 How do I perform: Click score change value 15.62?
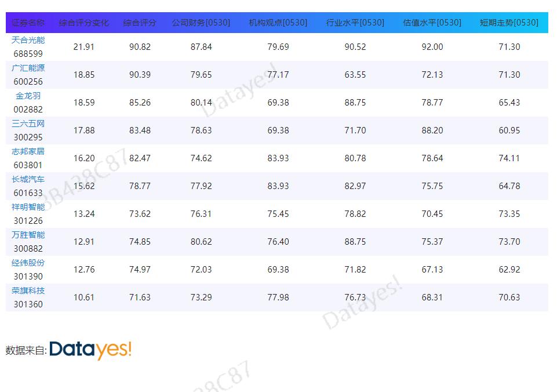pyautogui.click(x=84, y=186)
